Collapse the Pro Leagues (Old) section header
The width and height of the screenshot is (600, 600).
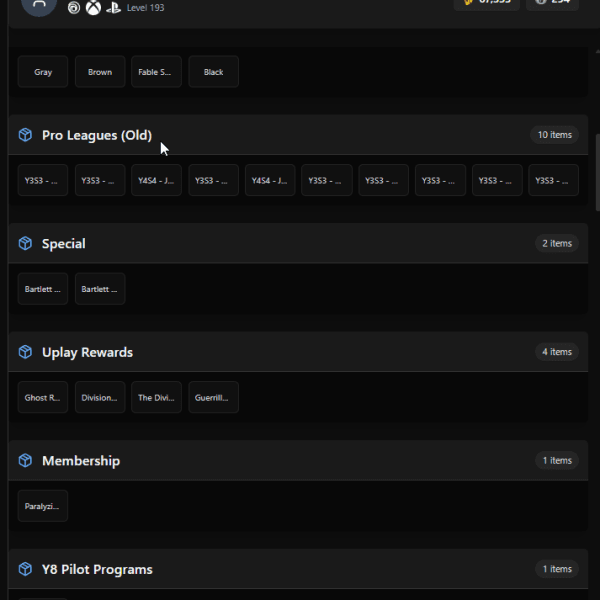point(298,135)
